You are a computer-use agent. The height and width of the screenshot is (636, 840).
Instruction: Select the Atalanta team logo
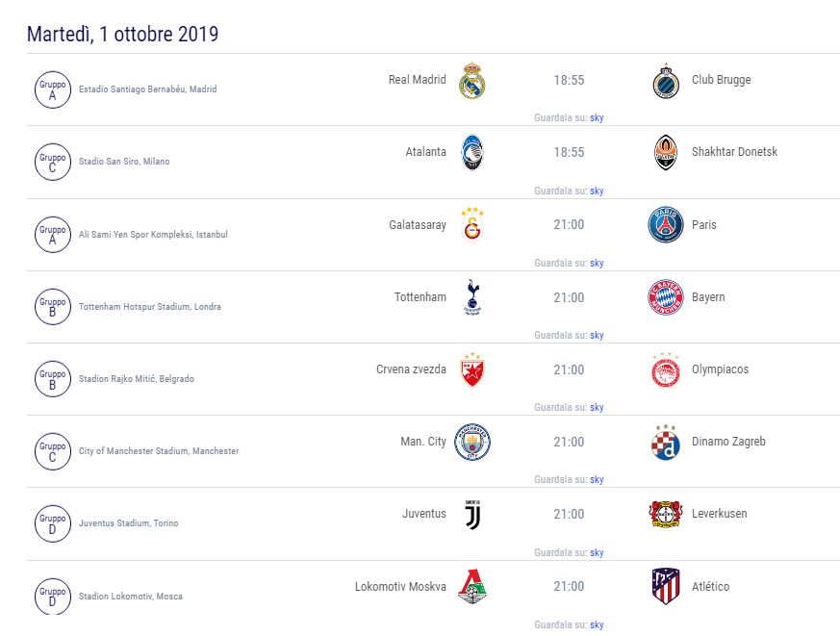[x=472, y=153]
